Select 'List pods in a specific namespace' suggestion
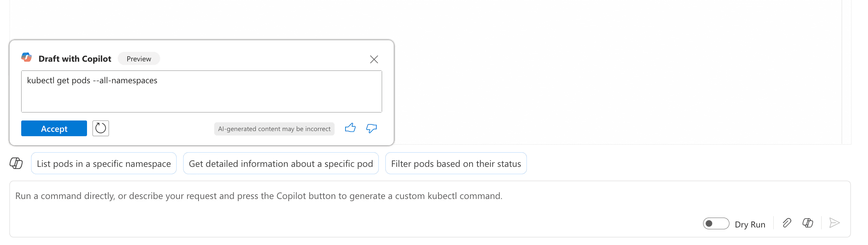This screenshot has height=245, width=868. click(x=104, y=164)
